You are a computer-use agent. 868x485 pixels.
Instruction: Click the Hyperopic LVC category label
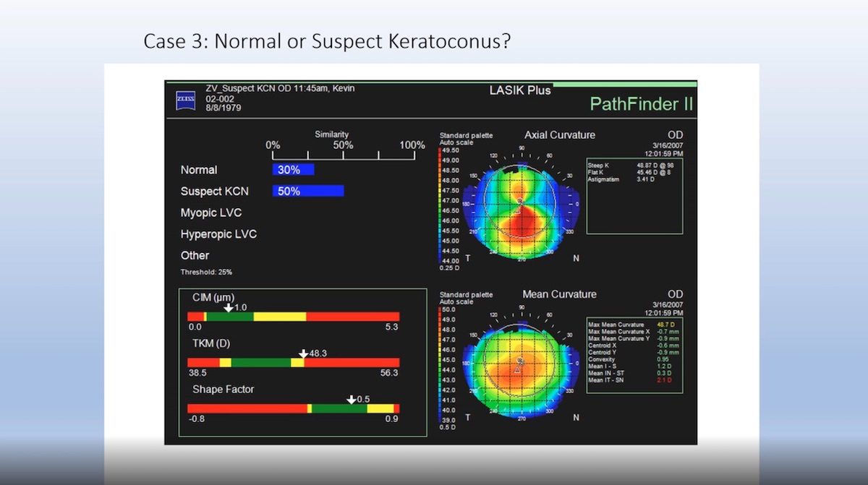pos(218,234)
